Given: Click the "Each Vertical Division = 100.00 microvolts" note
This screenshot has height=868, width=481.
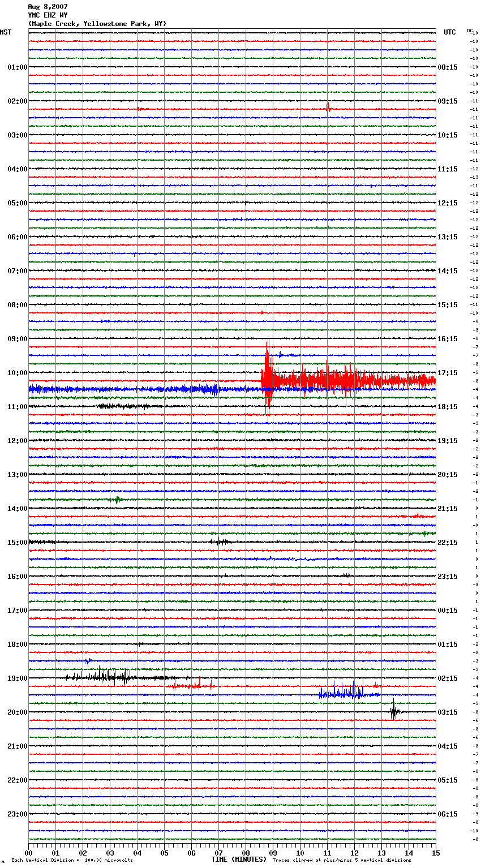Looking at the screenshot, I should [72, 860].
